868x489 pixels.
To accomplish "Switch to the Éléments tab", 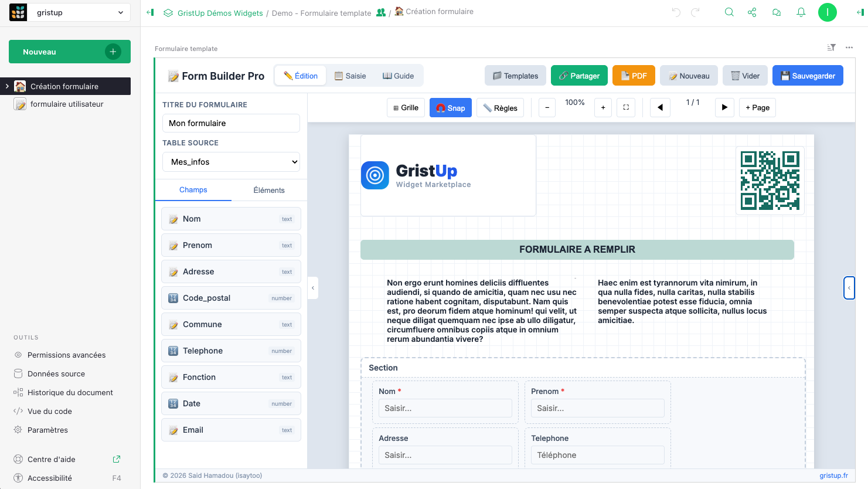I will click(x=269, y=190).
